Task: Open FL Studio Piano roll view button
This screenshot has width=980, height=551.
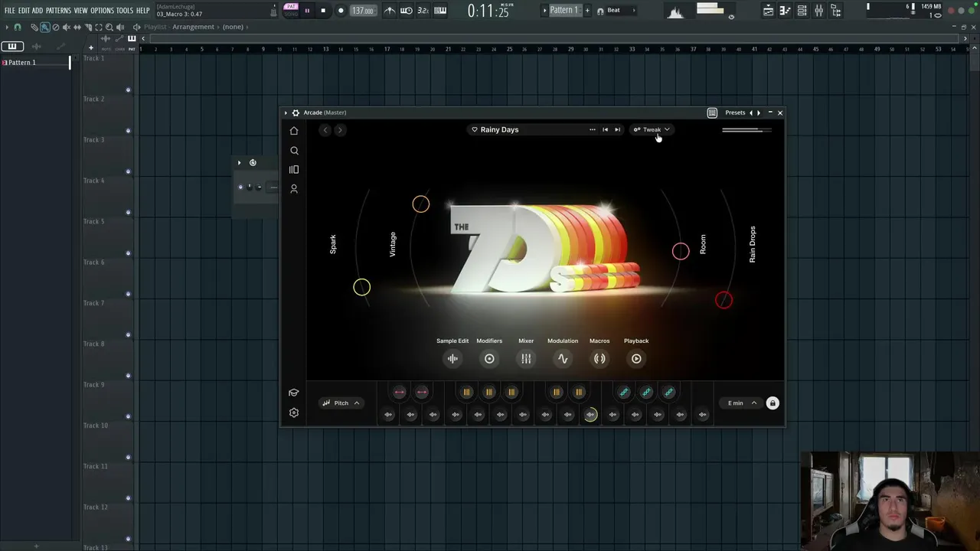Action: (785, 11)
